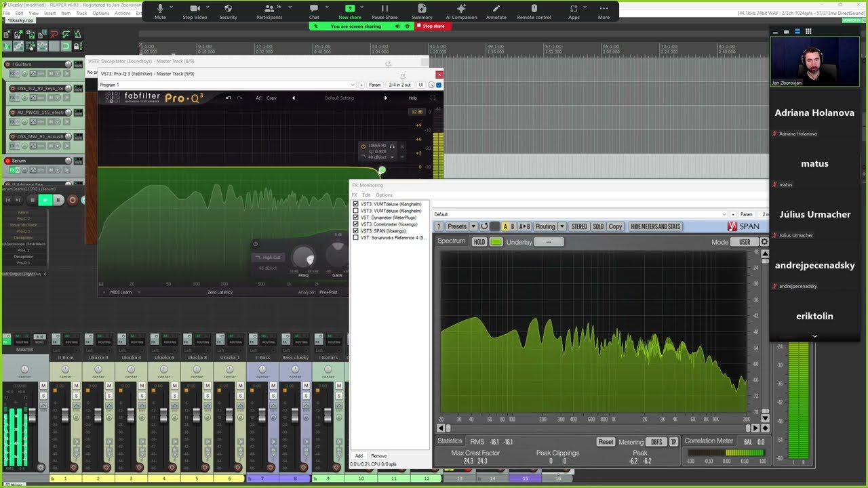Click the SPAN reset circular arrow icon
Screen dimensions: 868x488
(x=484, y=226)
